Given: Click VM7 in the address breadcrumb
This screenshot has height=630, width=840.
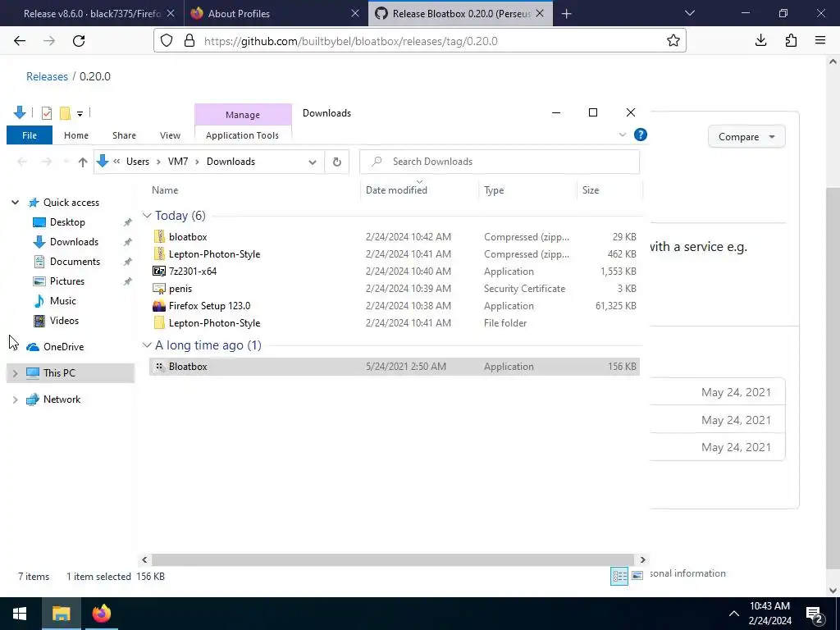Looking at the screenshot, I should click(x=178, y=162).
